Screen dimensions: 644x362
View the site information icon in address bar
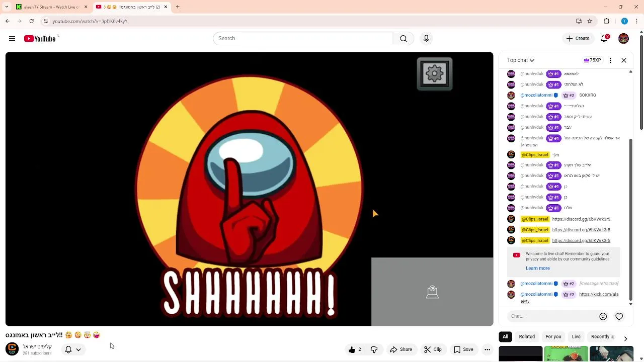[x=46, y=21]
